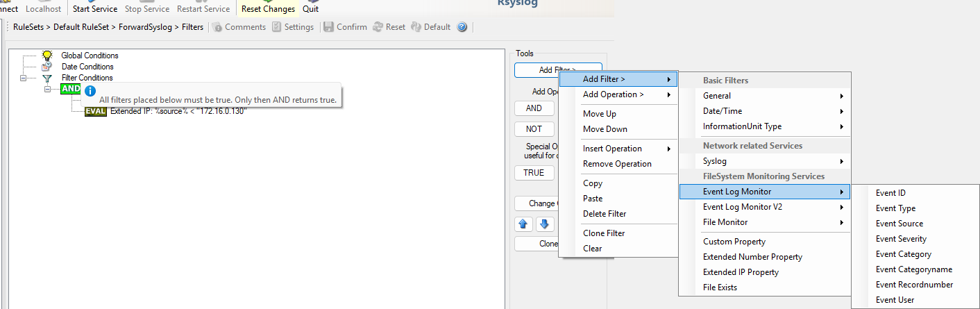Open the Add Operation submenu
The image size is (980, 309).
coord(618,94)
